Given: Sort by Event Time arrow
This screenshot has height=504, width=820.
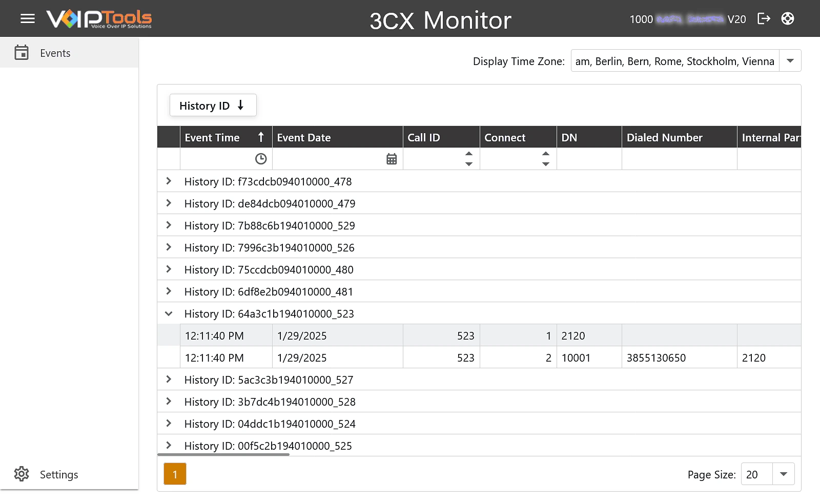Looking at the screenshot, I should click(x=261, y=137).
